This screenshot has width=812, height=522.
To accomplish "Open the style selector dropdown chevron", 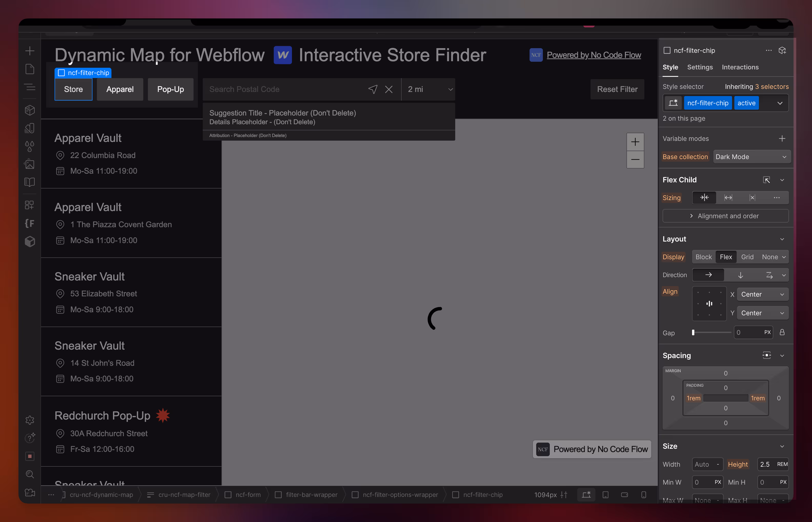I will (x=780, y=103).
